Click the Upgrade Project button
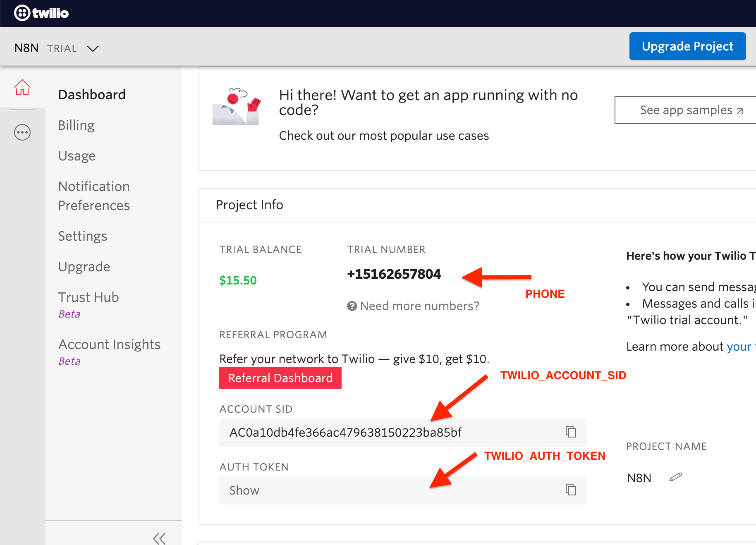This screenshot has height=545, width=756. click(687, 46)
